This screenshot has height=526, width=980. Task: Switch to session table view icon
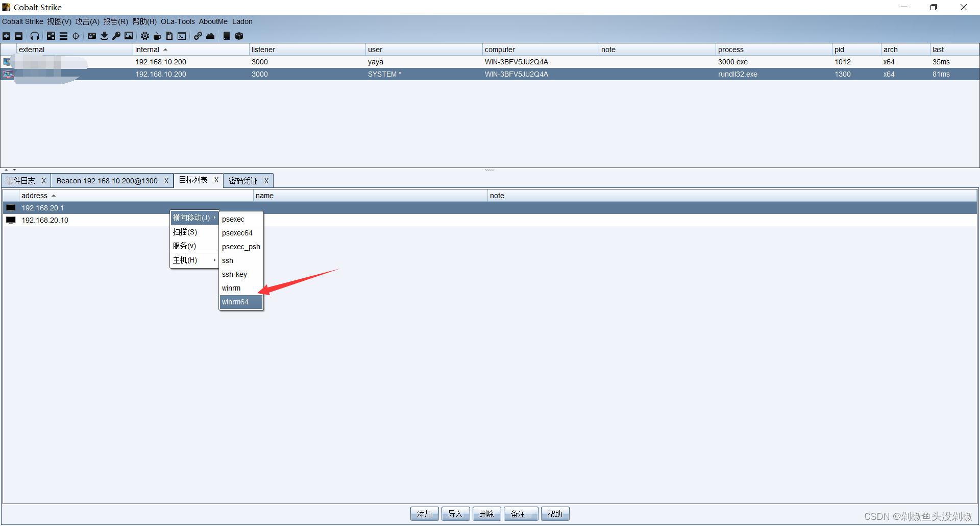click(63, 36)
